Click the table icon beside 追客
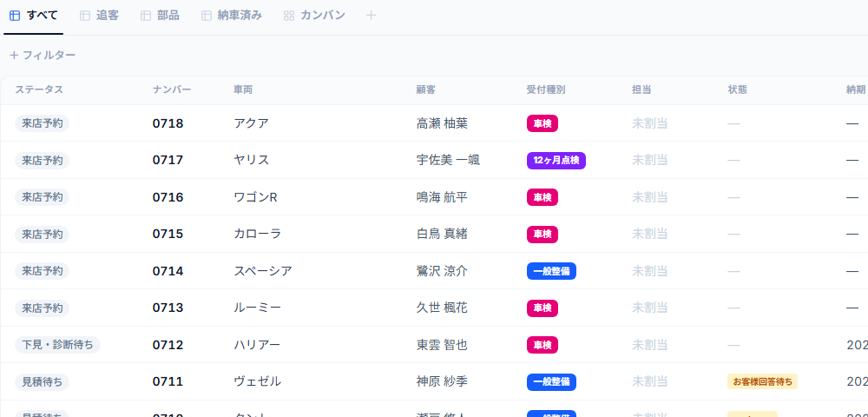 click(85, 16)
